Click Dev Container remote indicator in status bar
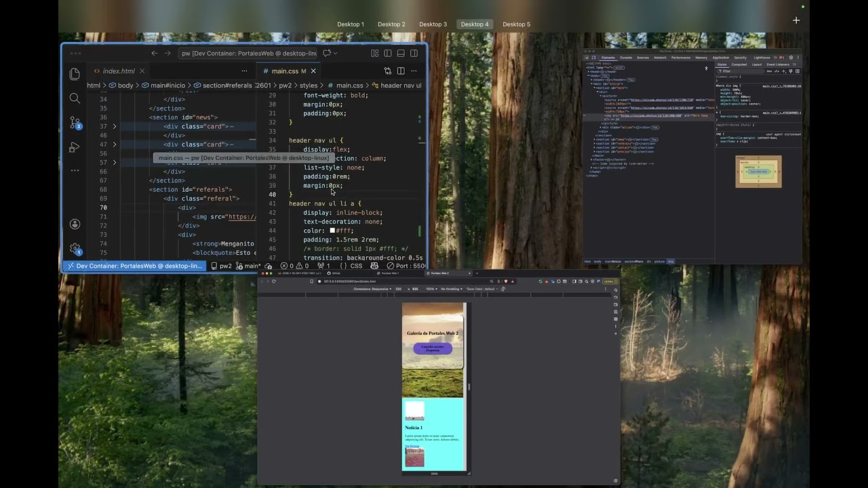 click(x=134, y=266)
